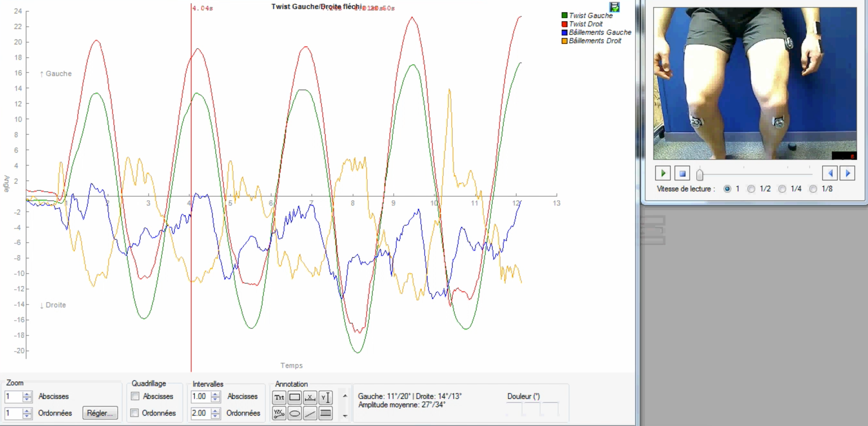The image size is (868, 426).
Task: Set playback speed to 1/8
Action: point(813,189)
